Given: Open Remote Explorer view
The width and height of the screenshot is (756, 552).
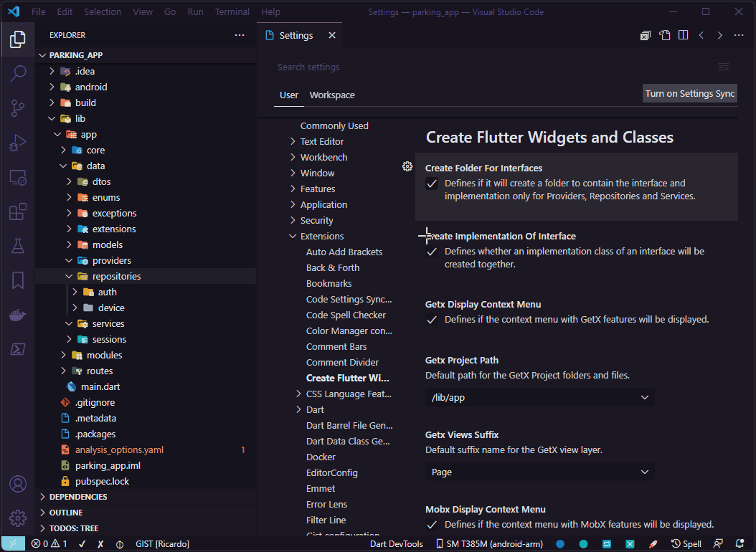Looking at the screenshot, I should pos(18,178).
